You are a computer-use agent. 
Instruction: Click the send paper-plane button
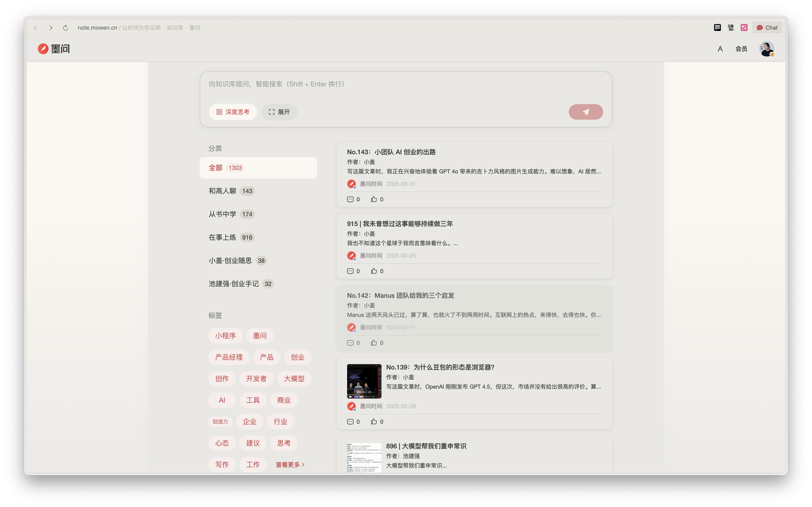tap(585, 112)
